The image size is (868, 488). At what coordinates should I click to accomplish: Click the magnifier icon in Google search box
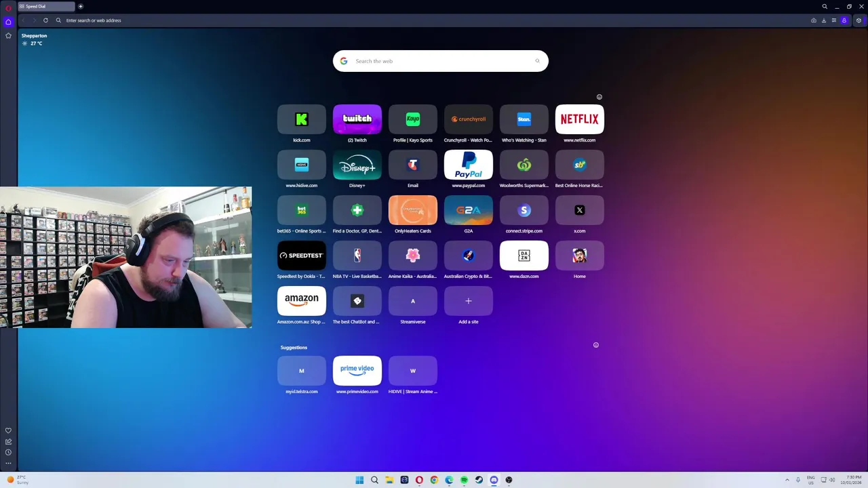pyautogui.click(x=537, y=61)
